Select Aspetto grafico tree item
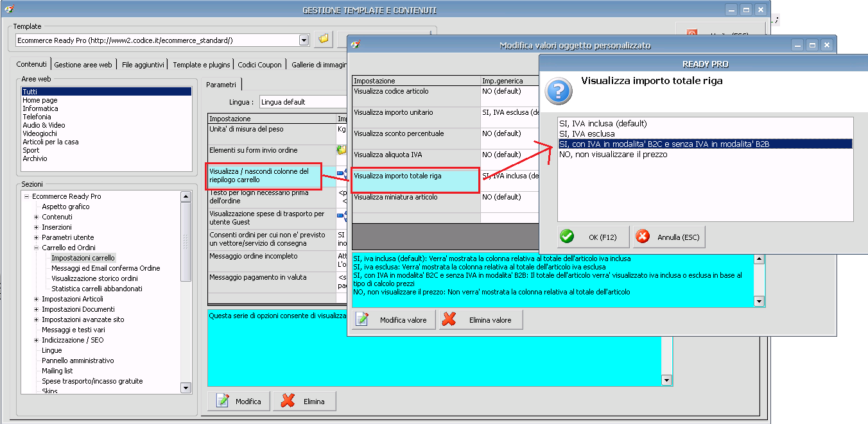 tap(65, 207)
